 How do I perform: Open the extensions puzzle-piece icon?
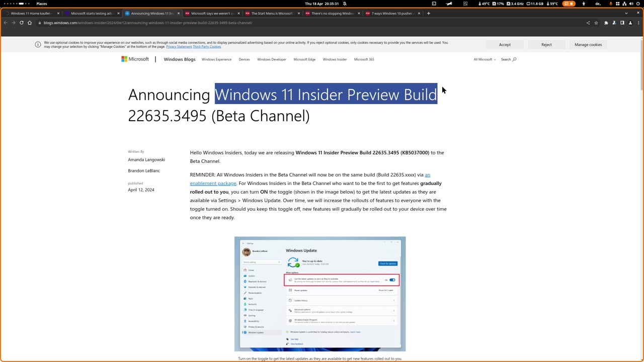606,23
